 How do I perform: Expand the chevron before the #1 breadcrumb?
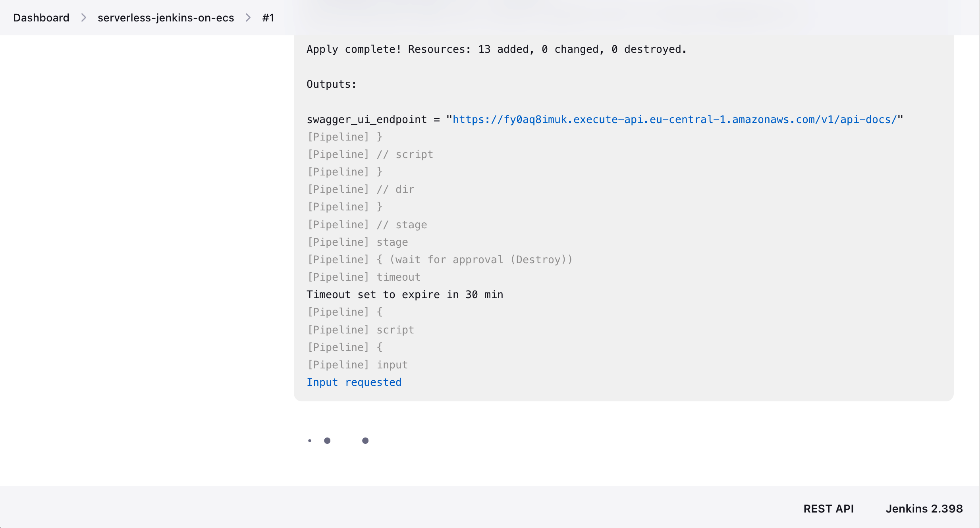248,17
